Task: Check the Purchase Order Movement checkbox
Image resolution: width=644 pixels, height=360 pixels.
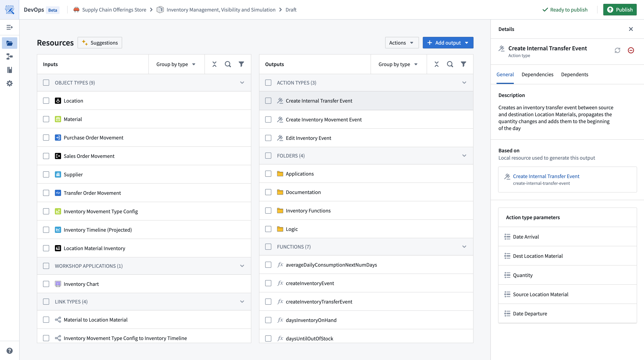Action: click(46, 138)
